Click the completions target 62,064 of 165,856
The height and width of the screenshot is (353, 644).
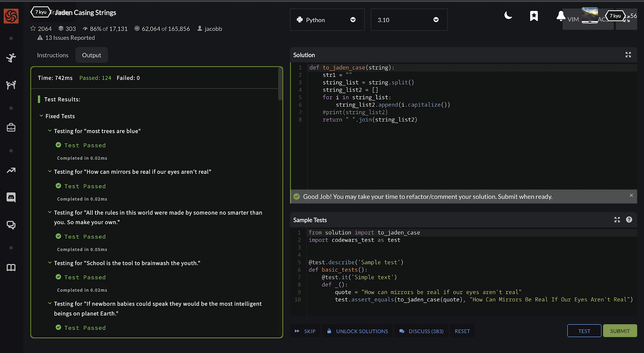pyautogui.click(x=162, y=29)
